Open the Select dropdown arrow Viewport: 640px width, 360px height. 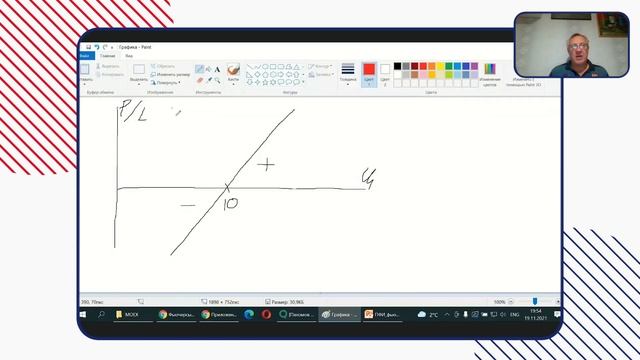point(139,84)
